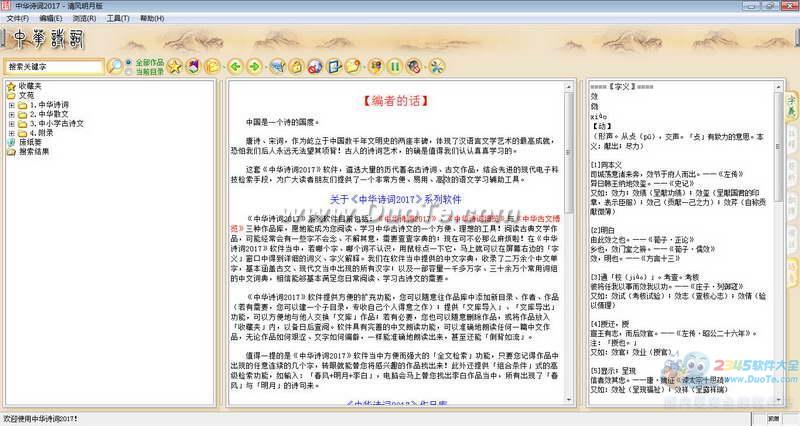The height and width of the screenshot is (426, 800).
Task: Go forward with the green right arrow
Action: (x=254, y=66)
